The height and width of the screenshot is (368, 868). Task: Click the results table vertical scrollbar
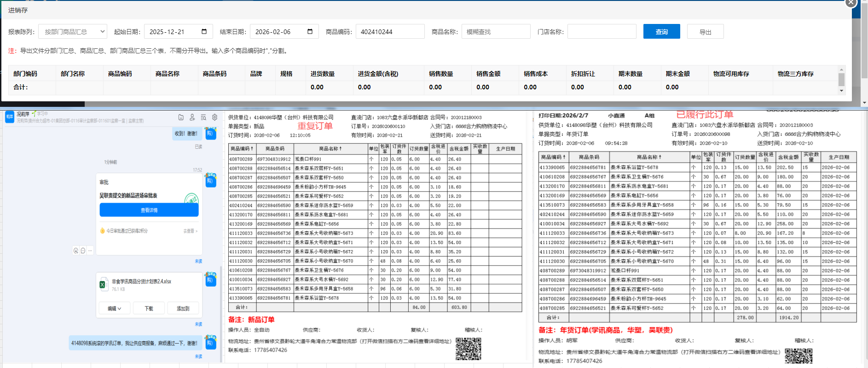[841, 80]
